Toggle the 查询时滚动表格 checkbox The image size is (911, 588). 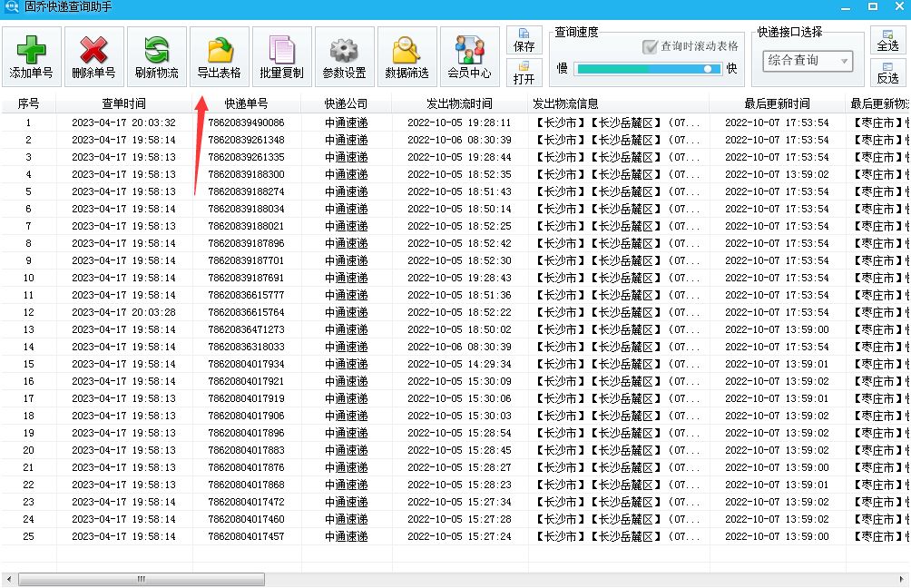click(650, 48)
